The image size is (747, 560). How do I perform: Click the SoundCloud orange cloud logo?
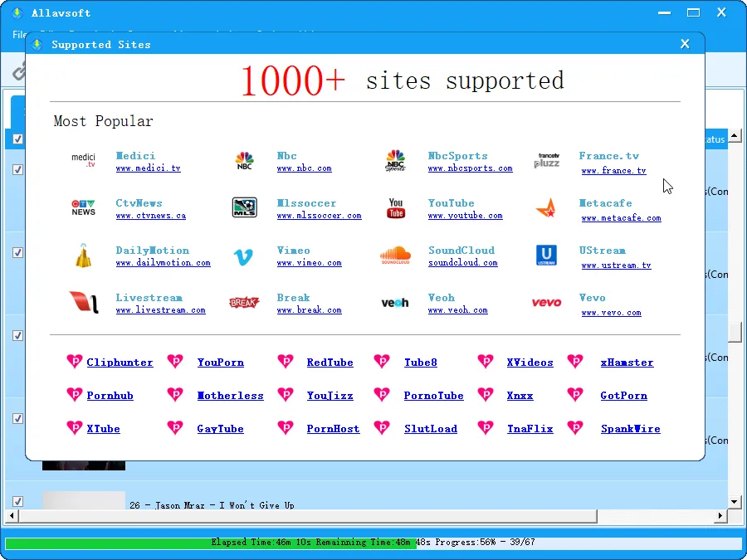tap(395, 256)
